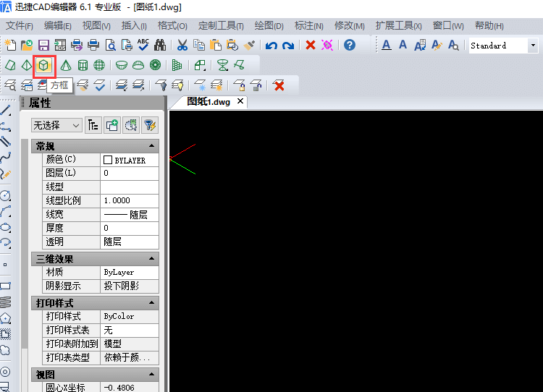
Task: Click the New drawing icon
Action: [x=10, y=46]
